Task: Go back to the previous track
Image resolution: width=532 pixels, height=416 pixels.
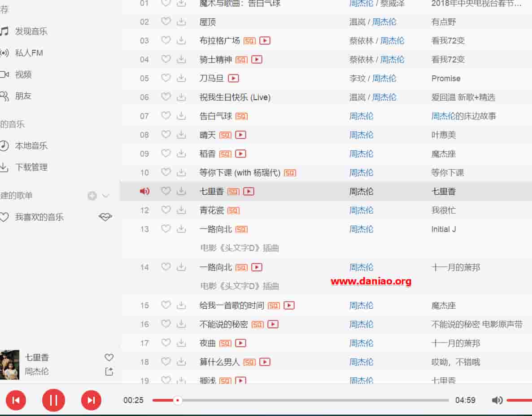Action: pos(16,400)
